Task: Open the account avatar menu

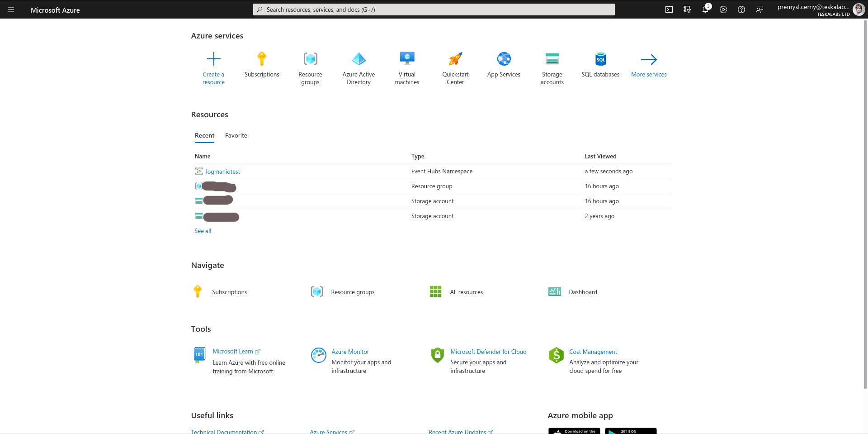Action: tap(859, 9)
